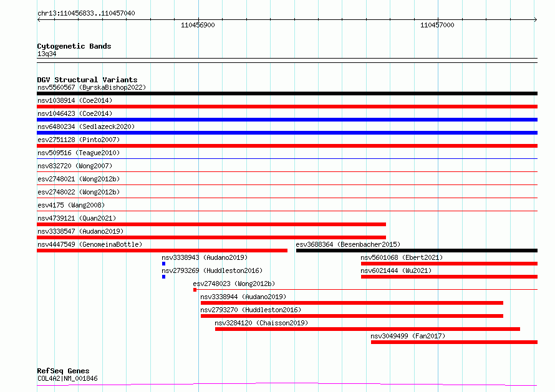This screenshot has height=392, width=555.
Task: Open nsv3338944 (Audano2019) label
Action: click(243, 297)
